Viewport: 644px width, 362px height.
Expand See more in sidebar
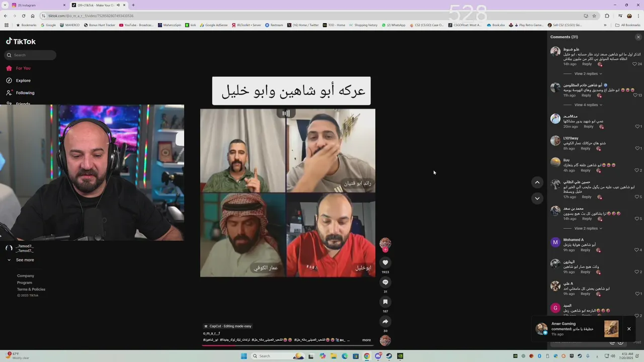pyautogui.click(x=25, y=260)
